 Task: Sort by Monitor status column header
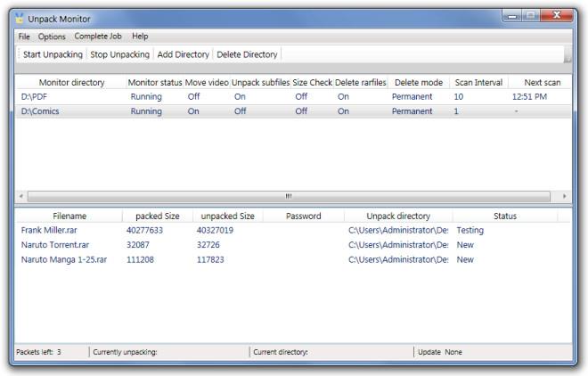[x=154, y=82]
